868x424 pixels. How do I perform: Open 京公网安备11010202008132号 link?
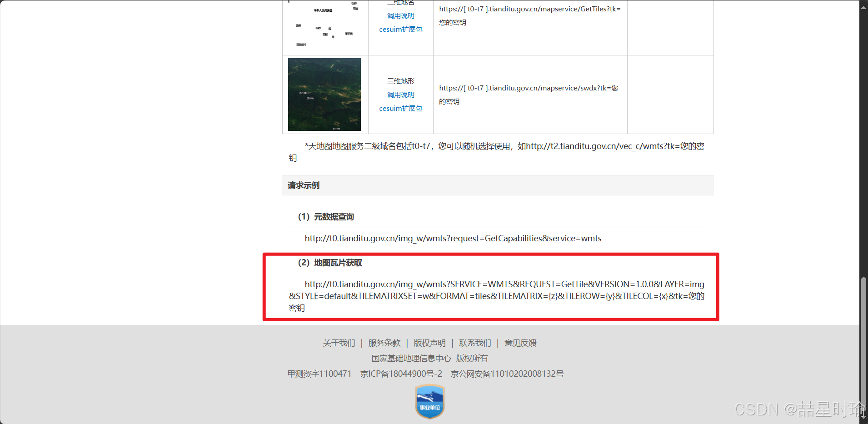507,374
